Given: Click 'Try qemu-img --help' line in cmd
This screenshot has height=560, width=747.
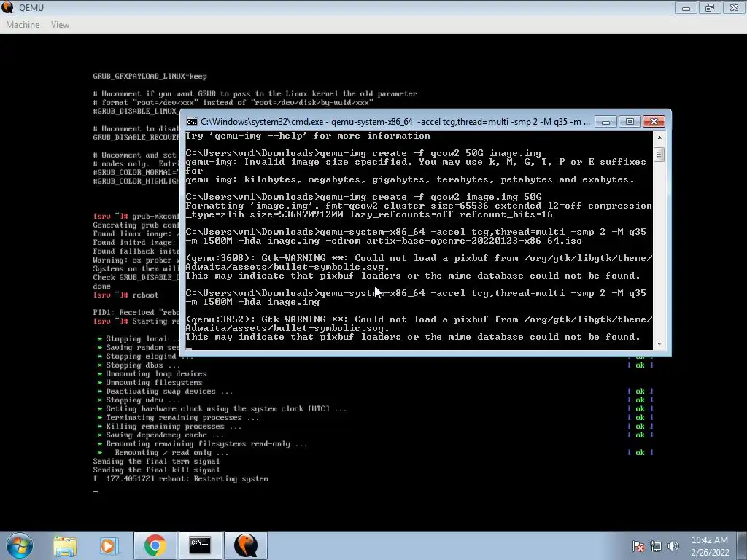Looking at the screenshot, I should (308, 136).
